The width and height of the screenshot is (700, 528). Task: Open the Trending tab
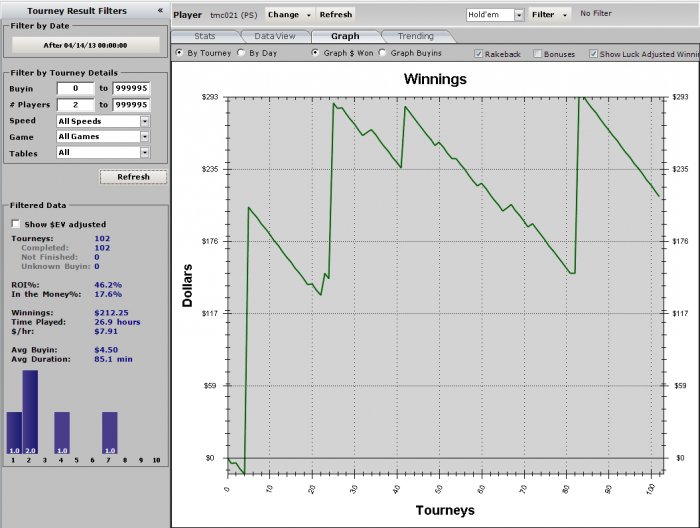(x=415, y=36)
